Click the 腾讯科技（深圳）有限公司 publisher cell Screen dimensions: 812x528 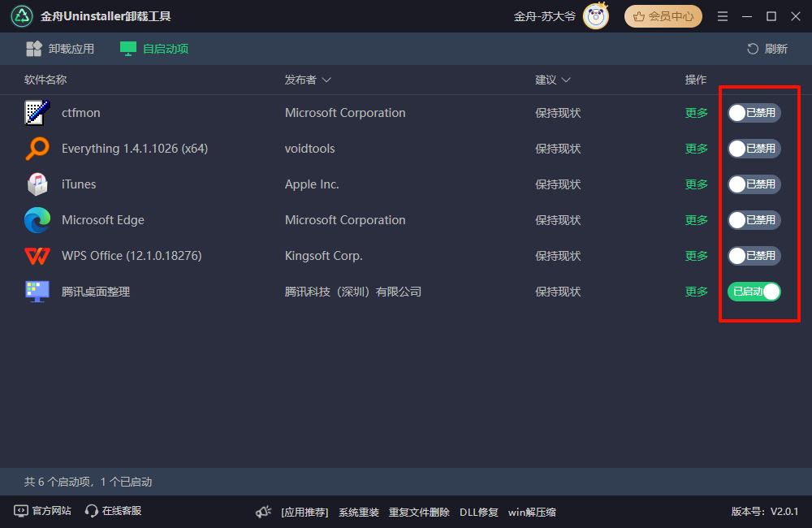pos(352,291)
